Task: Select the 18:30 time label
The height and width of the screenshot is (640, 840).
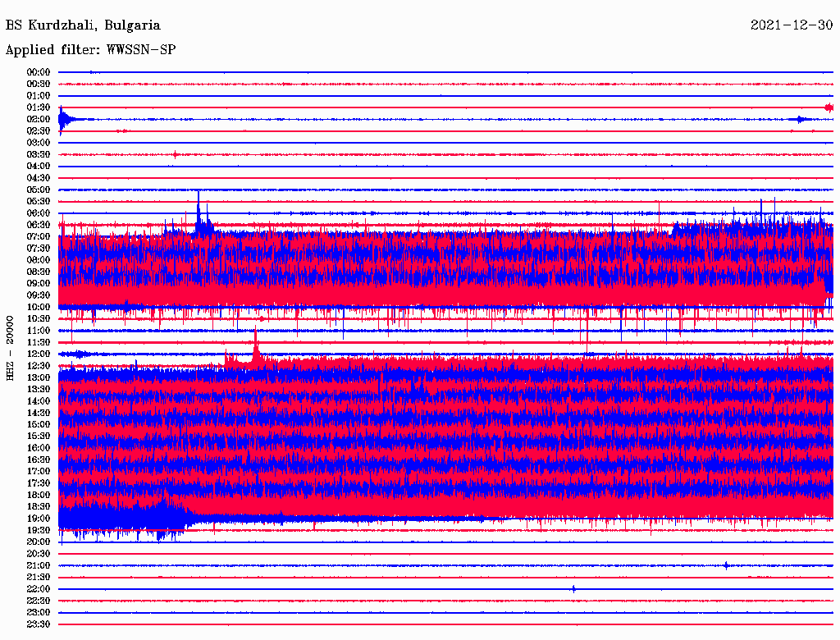Action: pyautogui.click(x=39, y=507)
